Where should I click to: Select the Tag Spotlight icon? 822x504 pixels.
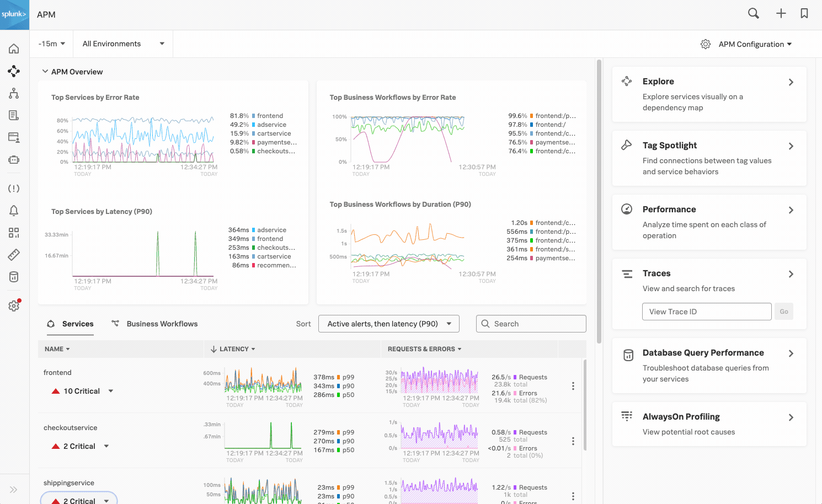click(x=627, y=144)
